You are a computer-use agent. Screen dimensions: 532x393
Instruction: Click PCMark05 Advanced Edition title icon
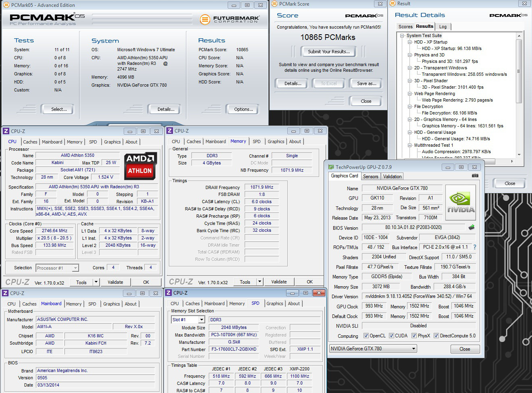(x=6, y=5)
